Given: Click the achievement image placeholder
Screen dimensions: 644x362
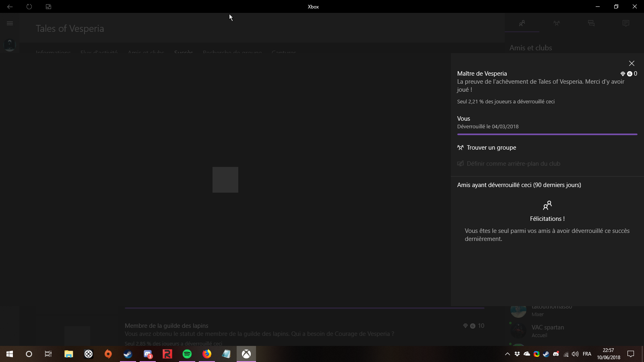Looking at the screenshot, I should coord(225,180).
